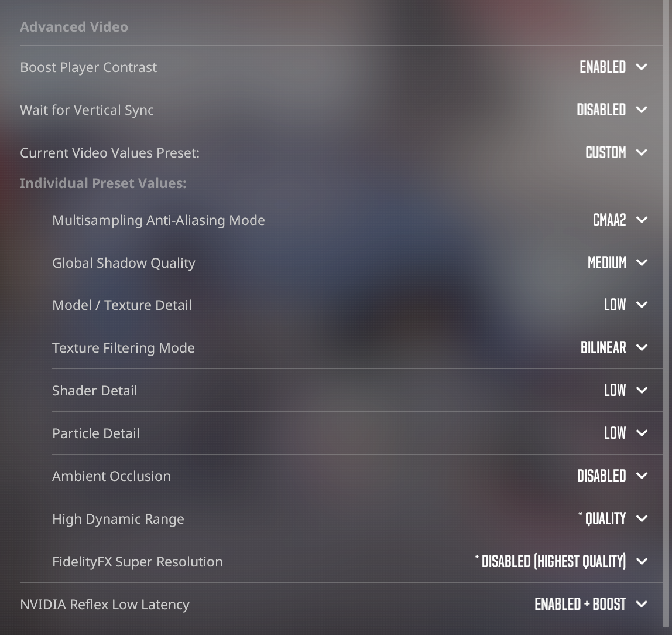This screenshot has height=635, width=672.
Task: Click the Texture Filtering Mode row label
Action: (124, 348)
